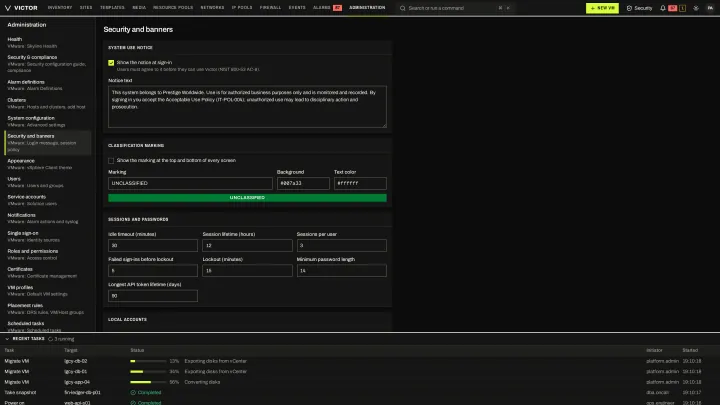
Task: Open Placement rules sidebar item
Action: click(x=48, y=309)
